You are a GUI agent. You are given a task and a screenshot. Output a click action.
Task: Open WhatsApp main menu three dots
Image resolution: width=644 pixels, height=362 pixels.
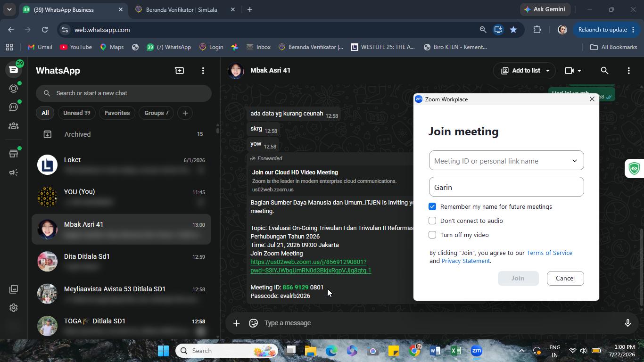[x=203, y=71]
